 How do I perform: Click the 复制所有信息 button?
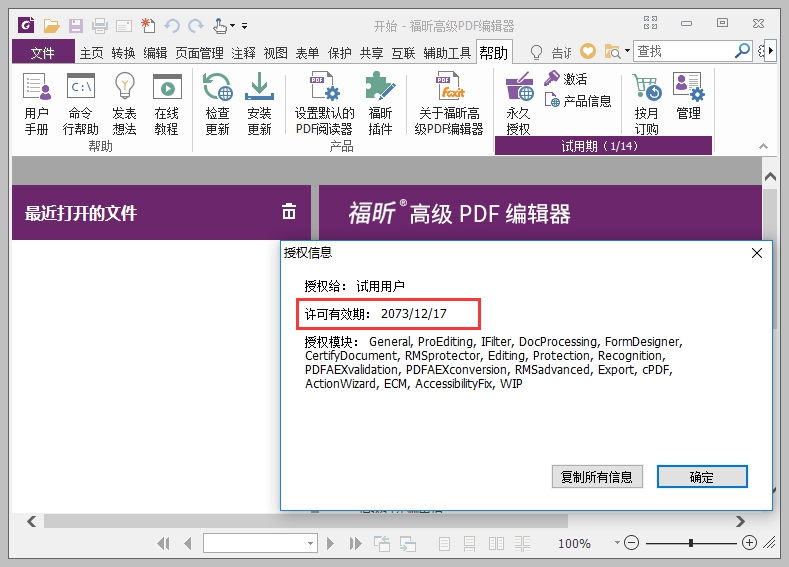(x=597, y=476)
